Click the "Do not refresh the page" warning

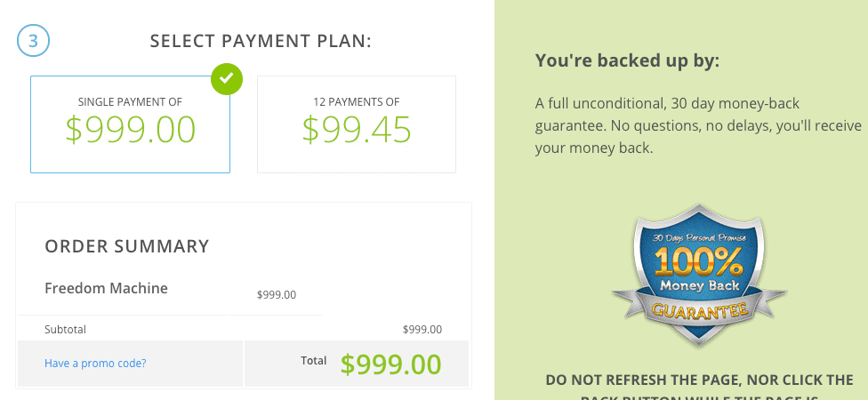click(699, 388)
